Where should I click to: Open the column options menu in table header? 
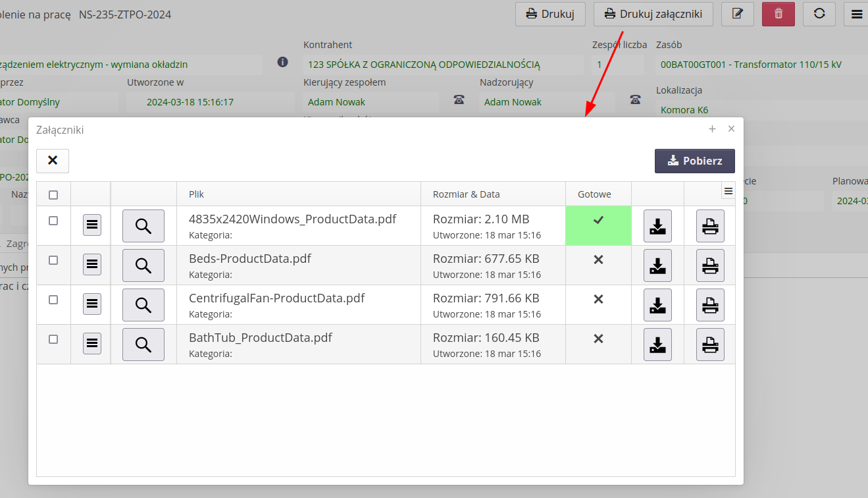coord(728,191)
